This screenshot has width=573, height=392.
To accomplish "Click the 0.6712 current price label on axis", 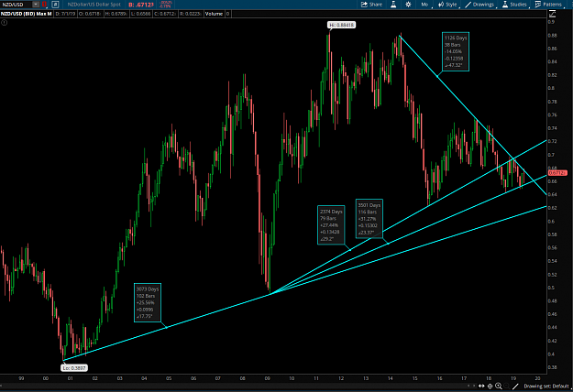I will [x=557, y=172].
